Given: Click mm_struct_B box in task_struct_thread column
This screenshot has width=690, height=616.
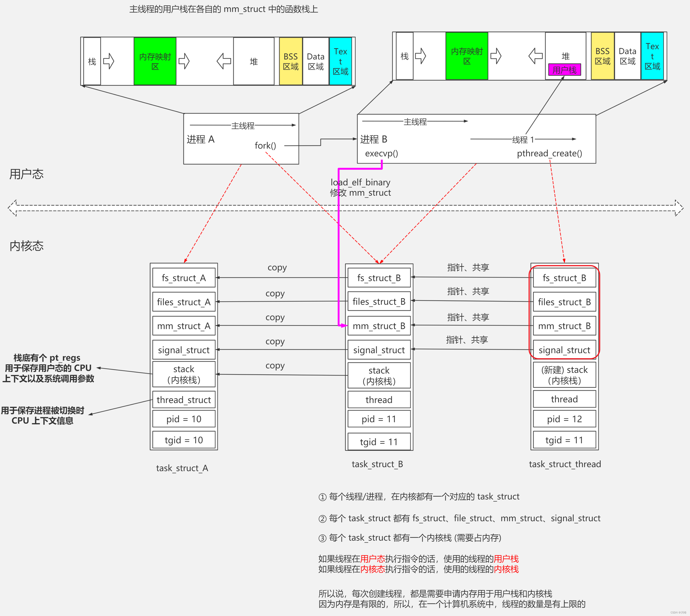Looking at the screenshot, I should (565, 326).
